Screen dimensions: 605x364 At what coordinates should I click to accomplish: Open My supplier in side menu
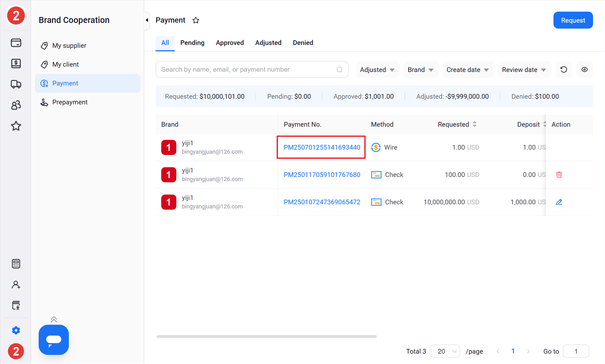point(88,46)
